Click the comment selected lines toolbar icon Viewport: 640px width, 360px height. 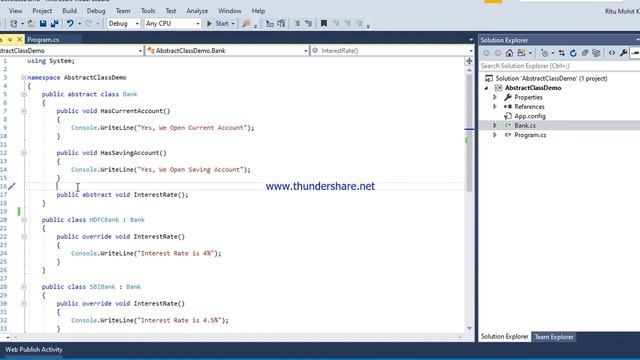297,24
